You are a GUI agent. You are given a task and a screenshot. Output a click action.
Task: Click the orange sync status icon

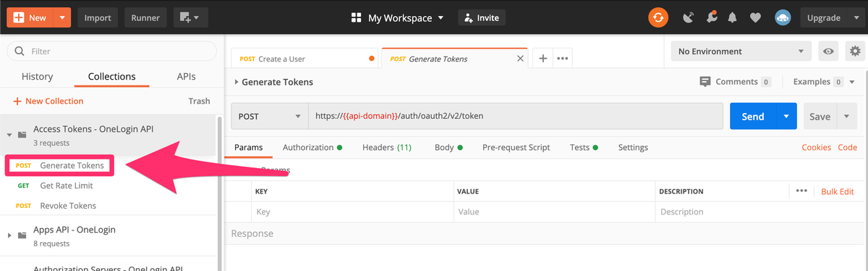point(658,17)
